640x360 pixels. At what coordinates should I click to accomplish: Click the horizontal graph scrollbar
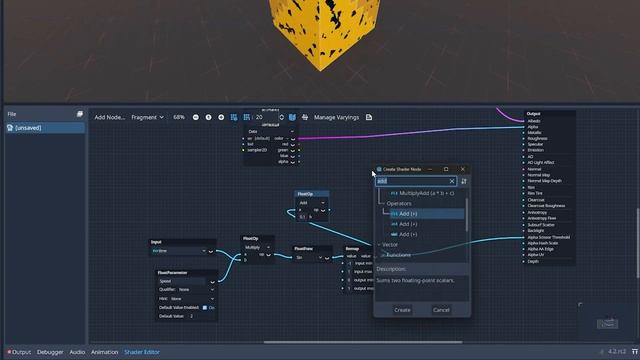363,342
